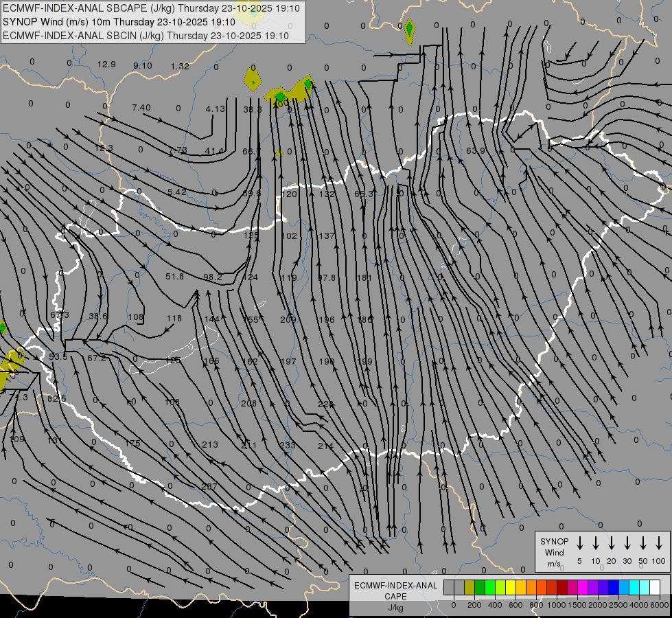The height and width of the screenshot is (618, 672).
Task: Click the 7.40 CAPE value on map
Action: [x=141, y=107]
